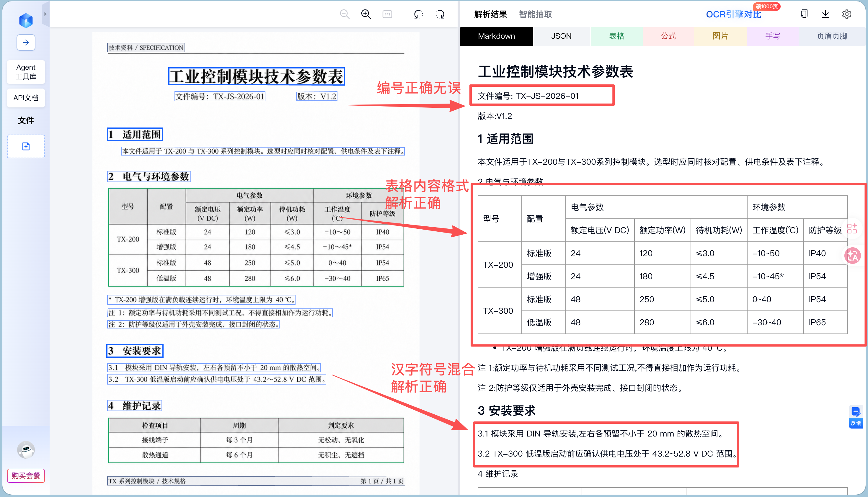The width and height of the screenshot is (868, 497).
Task: Click the robot assistant avatar
Action: 26,449
